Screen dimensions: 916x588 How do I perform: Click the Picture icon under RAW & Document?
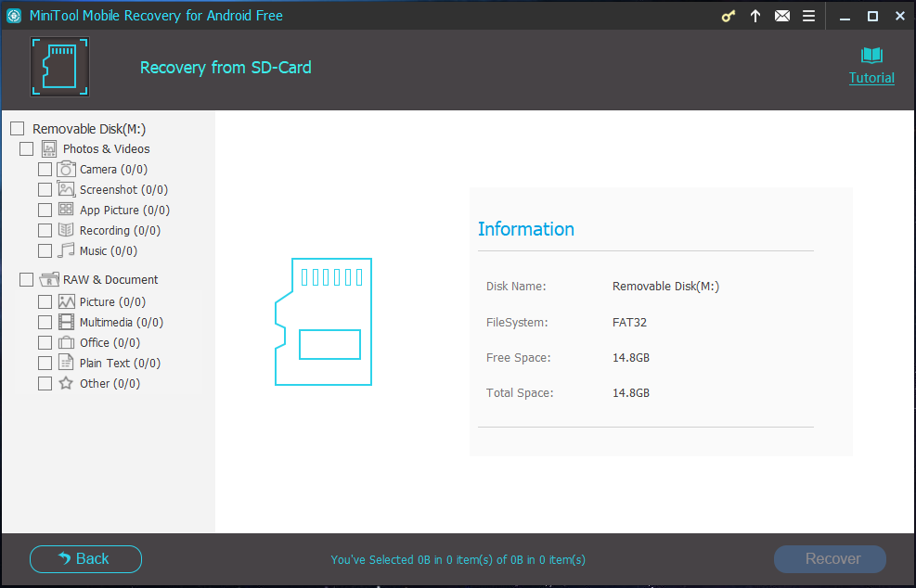[x=66, y=301]
